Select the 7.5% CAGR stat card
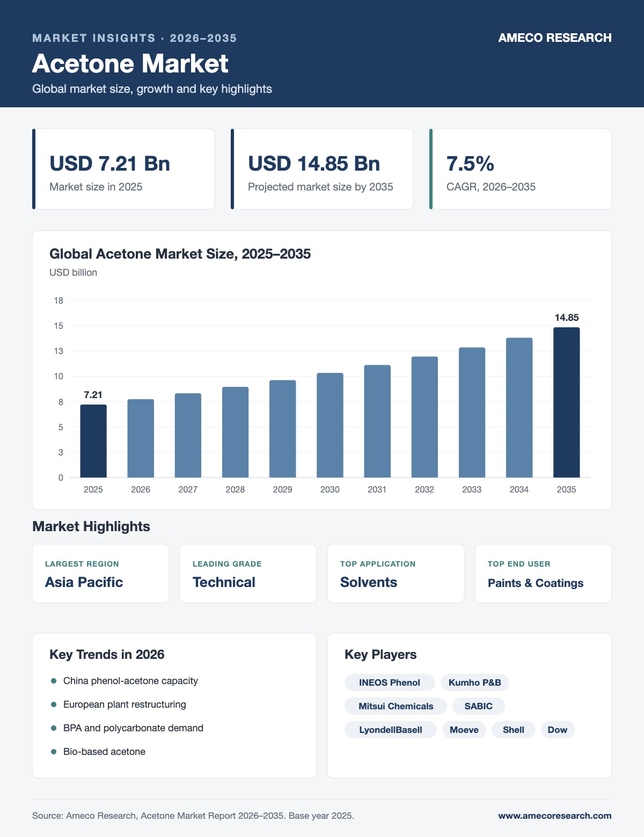Image resolution: width=644 pixels, height=837 pixels. click(x=521, y=169)
